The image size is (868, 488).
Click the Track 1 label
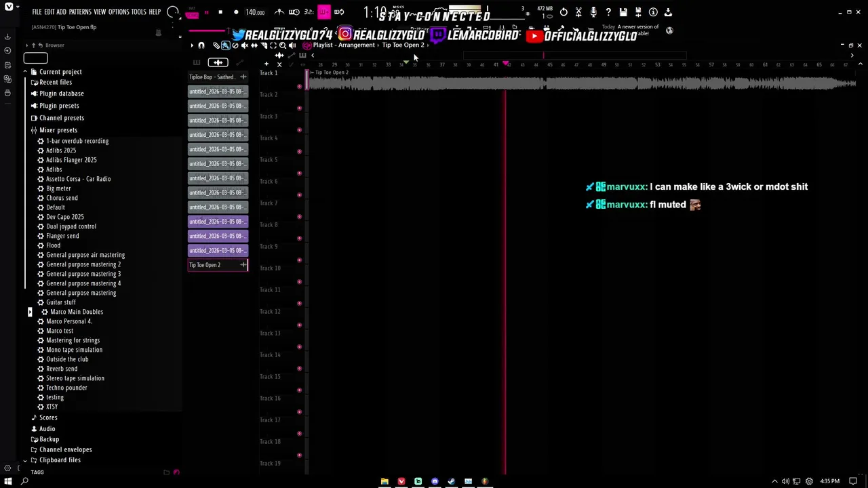[269, 73]
